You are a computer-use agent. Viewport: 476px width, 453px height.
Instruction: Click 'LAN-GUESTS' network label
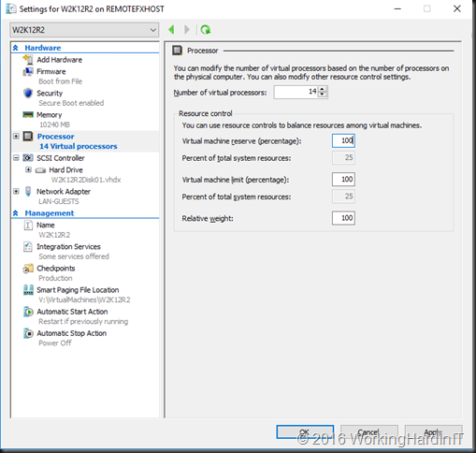(59, 201)
